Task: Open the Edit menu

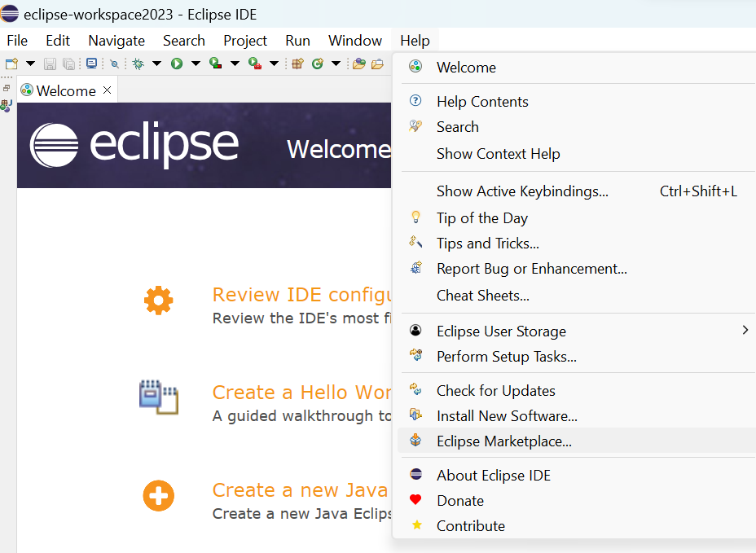Action: [58, 41]
